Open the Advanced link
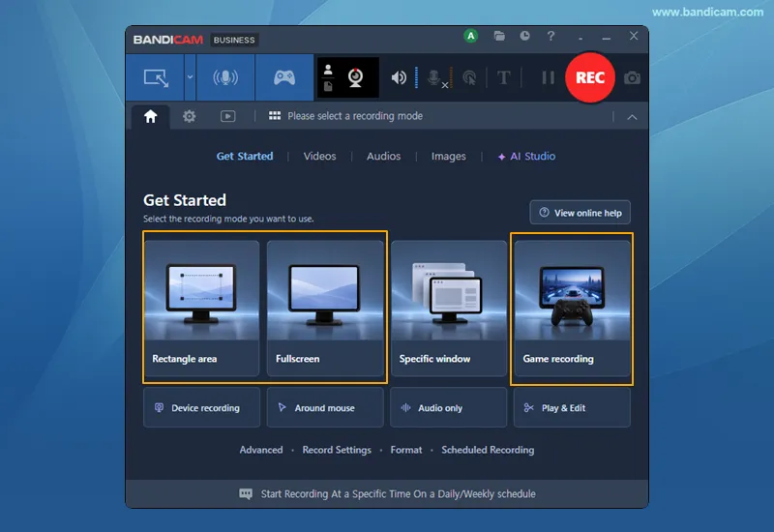The width and height of the screenshot is (774, 532). 261,450
